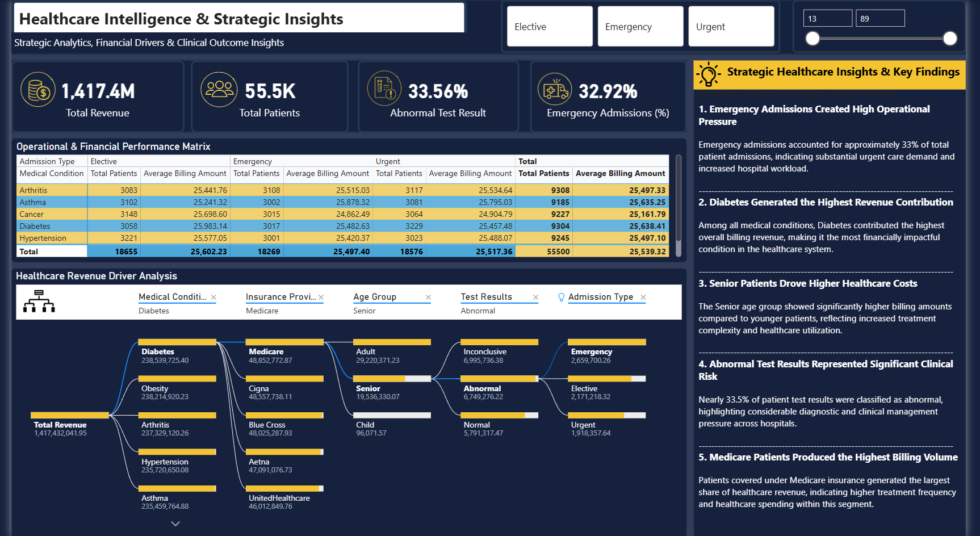Remove the Age Group level with its X
Viewport: 980px width, 536px height.
point(428,297)
